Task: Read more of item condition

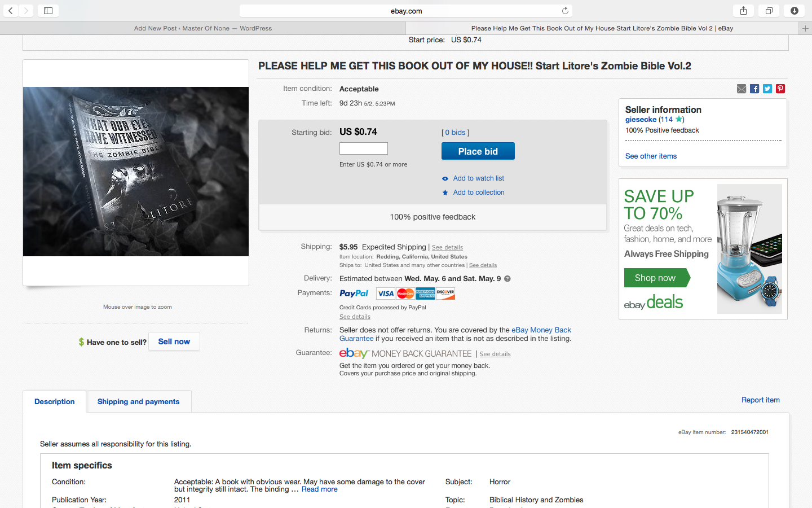Action: tap(319, 489)
